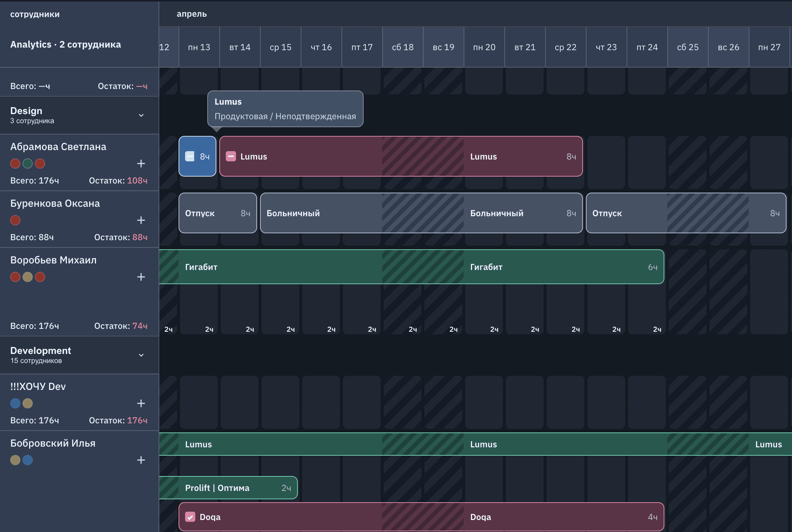Click Остаток: 74ч for Воробьев Михаил
The image size is (792, 532).
(x=121, y=326)
